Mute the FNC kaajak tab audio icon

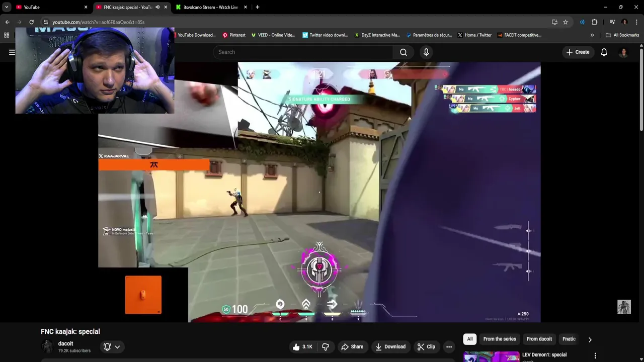coord(157,7)
